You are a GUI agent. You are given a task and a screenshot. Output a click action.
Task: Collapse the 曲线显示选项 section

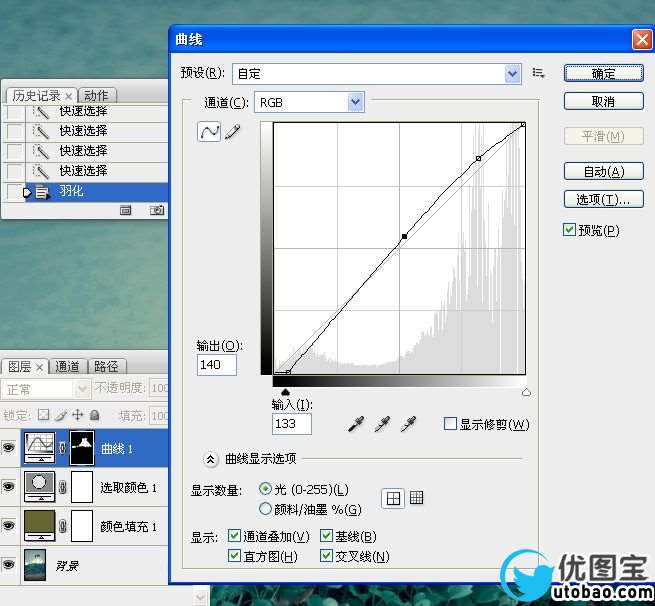pos(210,459)
